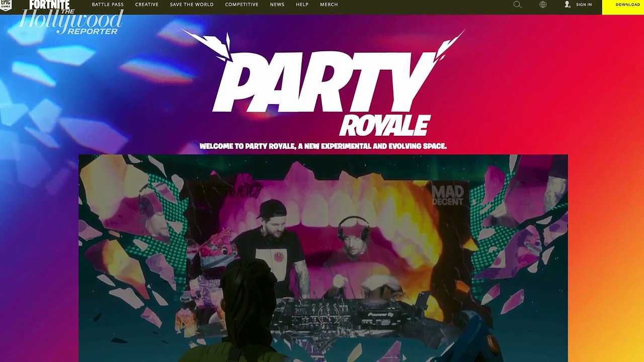Click the Party Royale welcome tagline

[323, 146]
